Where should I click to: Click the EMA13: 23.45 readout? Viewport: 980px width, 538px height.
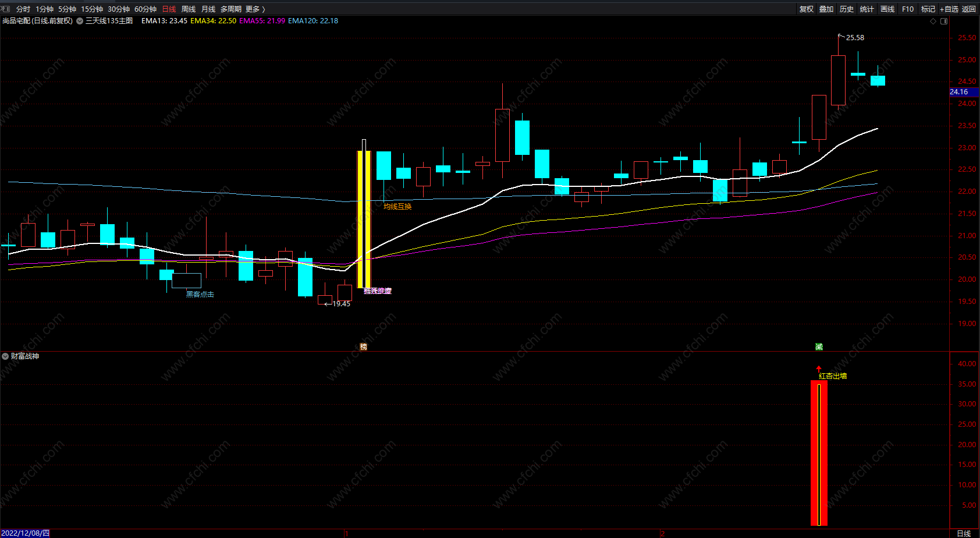tap(164, 21)
